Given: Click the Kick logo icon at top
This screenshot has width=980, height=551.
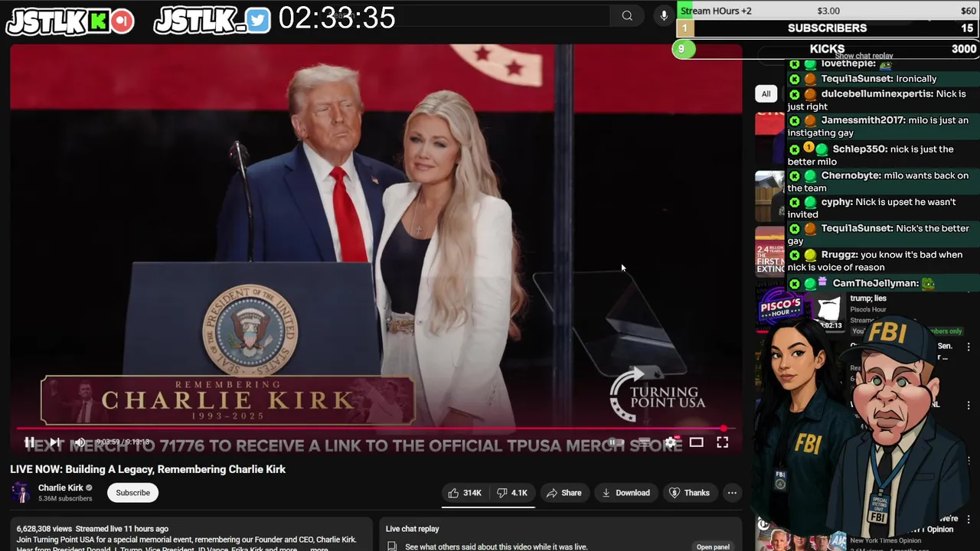Looking at the screenshot, I should point(100,21).
